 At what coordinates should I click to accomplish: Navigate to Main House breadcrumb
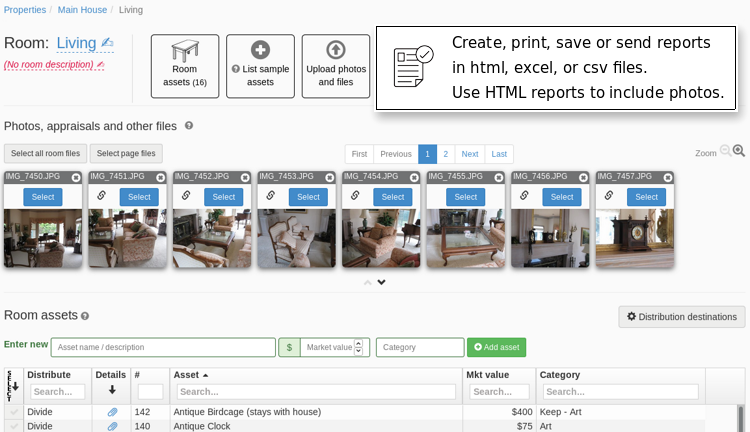(82, 10)
